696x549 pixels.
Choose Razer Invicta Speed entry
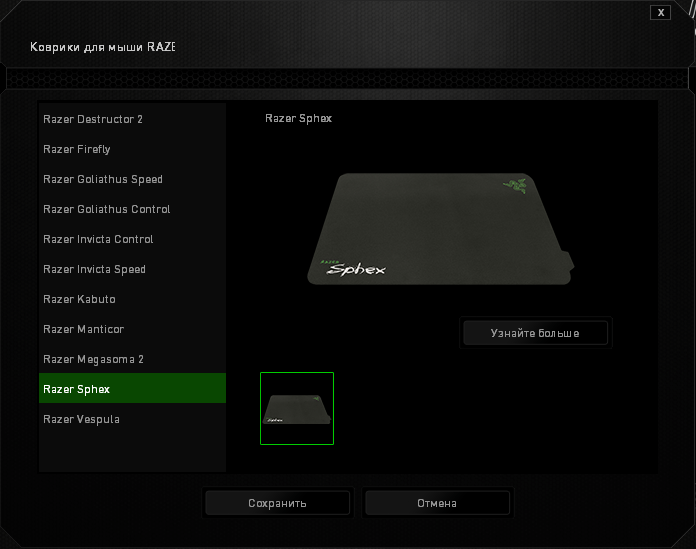[x=132, y=269]
